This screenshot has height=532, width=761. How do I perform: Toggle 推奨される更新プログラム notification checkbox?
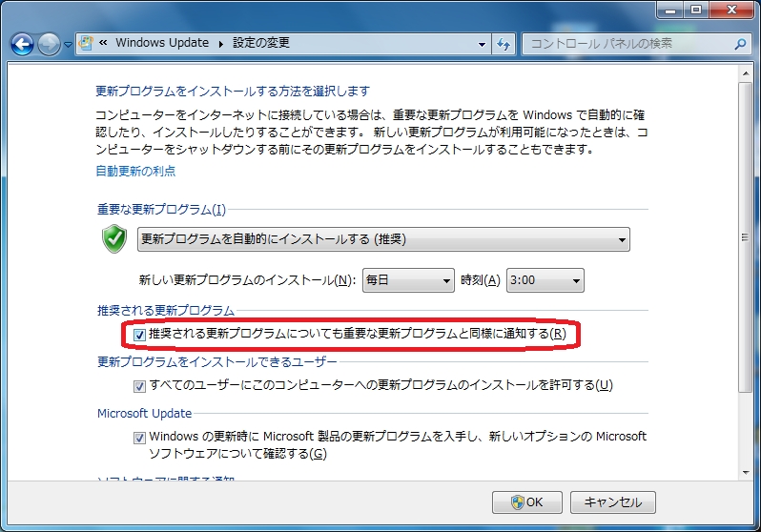(x=139, y=335)
